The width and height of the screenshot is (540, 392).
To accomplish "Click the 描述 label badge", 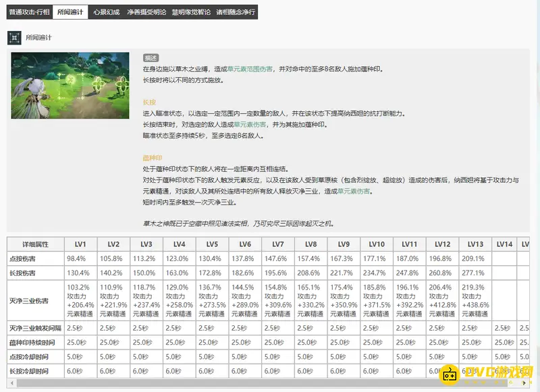I will [151, 59].
